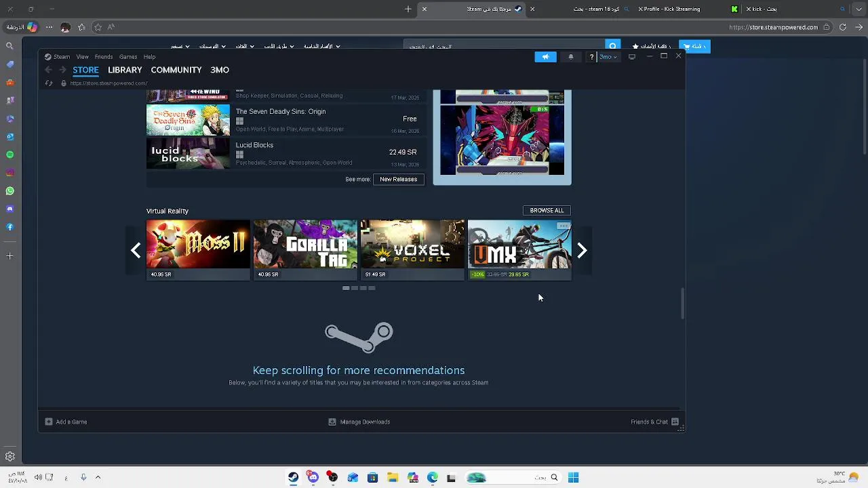868x488 pixels.
Task: Go forward with Steam's right arrow
Action: (62, 70)
